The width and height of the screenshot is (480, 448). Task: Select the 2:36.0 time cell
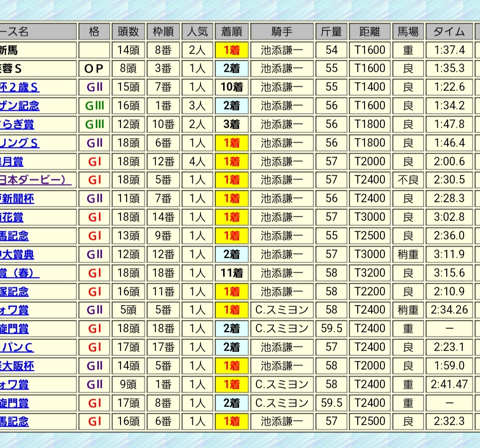pyautogui.click(x=449, y=236)
